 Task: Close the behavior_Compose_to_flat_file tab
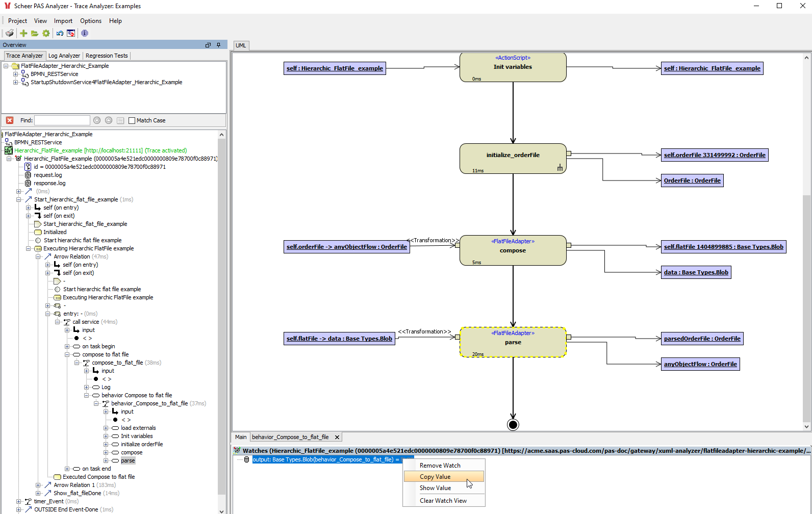coord(337,437)
